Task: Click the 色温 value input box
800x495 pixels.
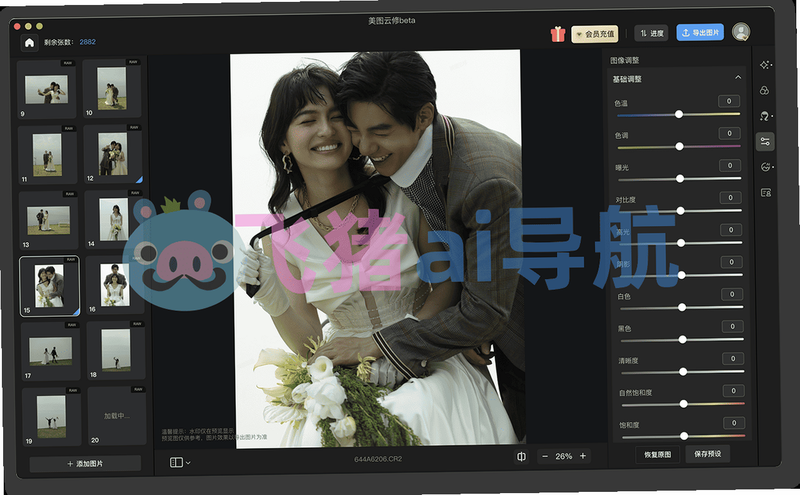Action: click(729, 101)
